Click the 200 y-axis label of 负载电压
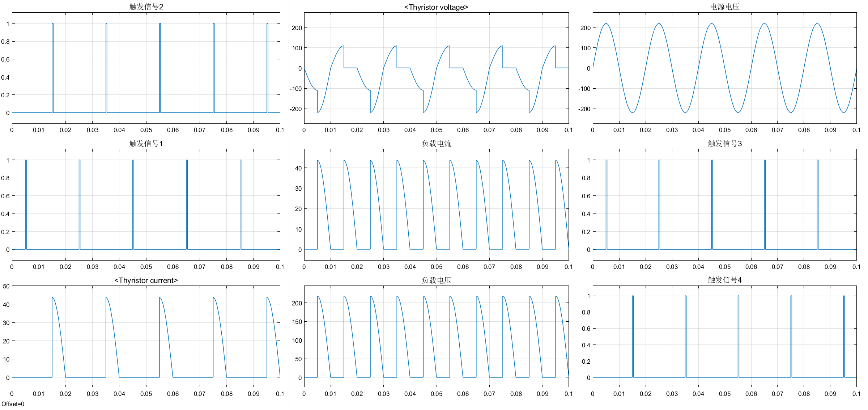This screenshot has height=410, width=868. pos(297,303)
